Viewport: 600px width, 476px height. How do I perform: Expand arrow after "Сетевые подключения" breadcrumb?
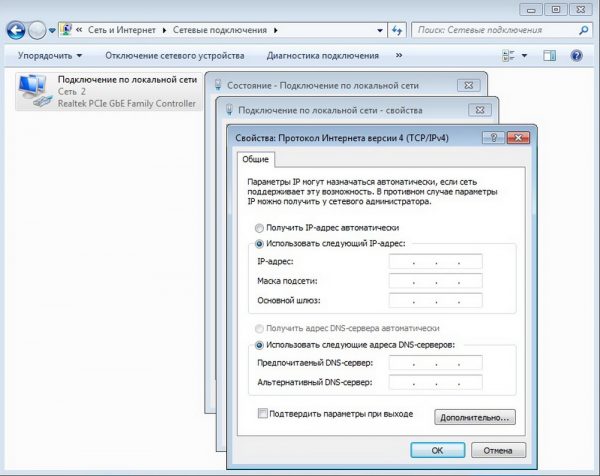[276, 30]
